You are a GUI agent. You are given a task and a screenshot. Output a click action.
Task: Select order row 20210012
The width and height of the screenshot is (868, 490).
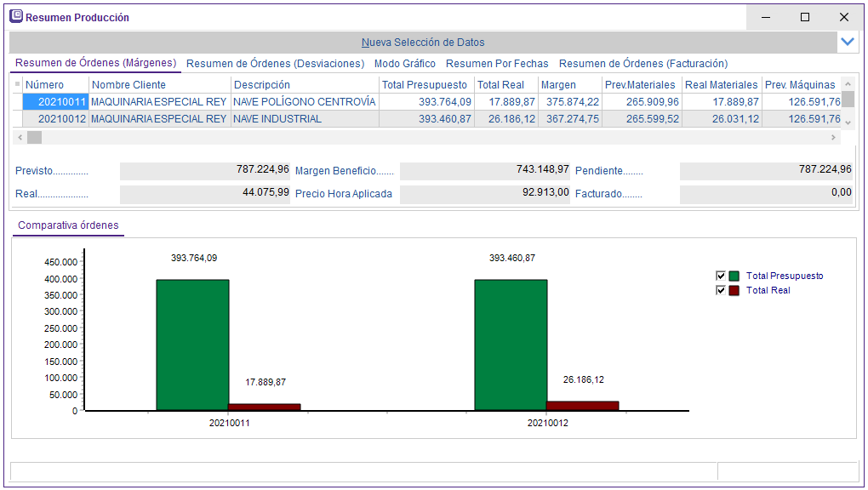[x=55, y=119]
